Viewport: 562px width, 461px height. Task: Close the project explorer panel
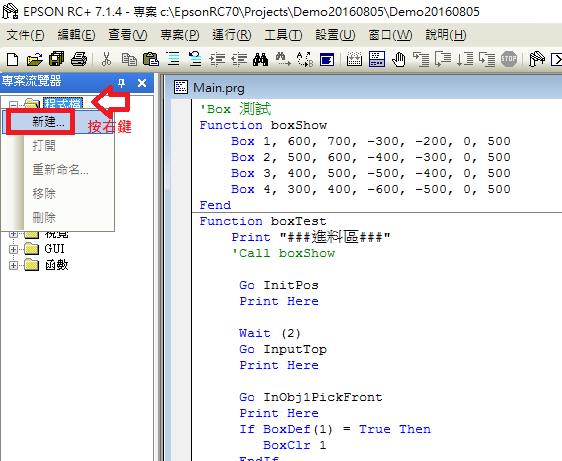[142, 83]
